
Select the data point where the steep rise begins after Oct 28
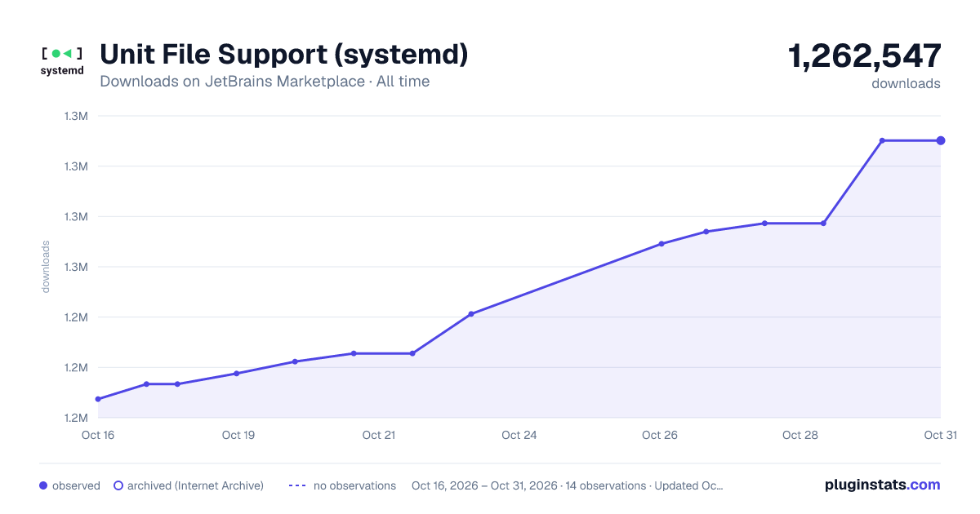[823, 223]
